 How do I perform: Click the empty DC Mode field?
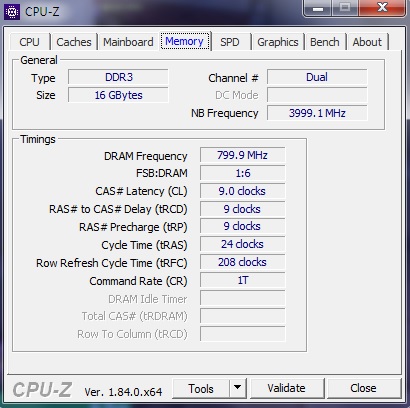click(x=317, y=95)
